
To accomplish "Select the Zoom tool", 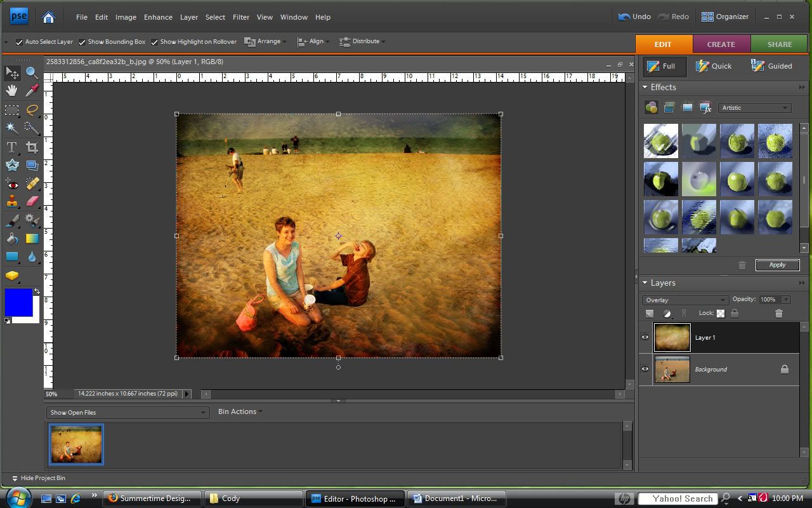I will tap(32, 74).
